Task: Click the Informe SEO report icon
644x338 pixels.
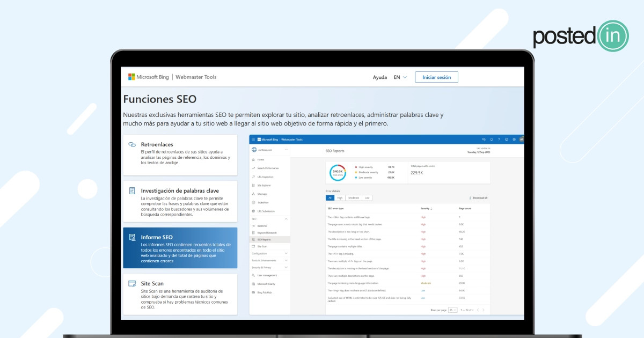Action: pyautogui.click(x=132, y=237)
